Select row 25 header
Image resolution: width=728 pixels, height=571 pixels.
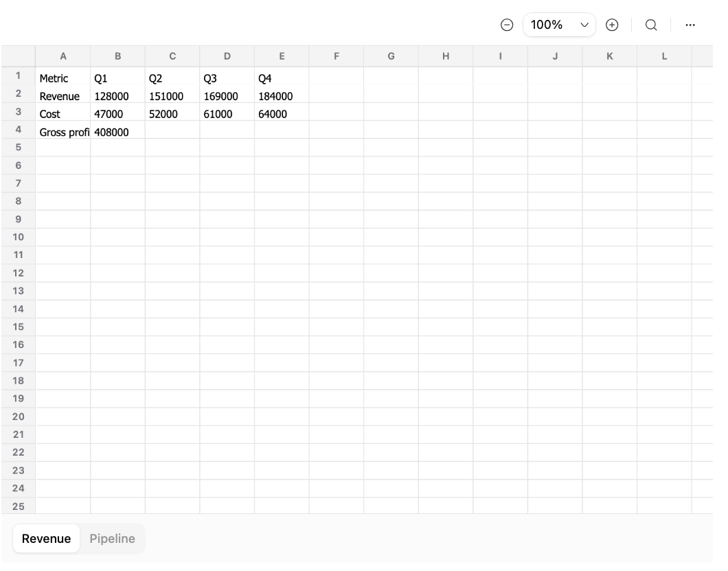(18, 506)
